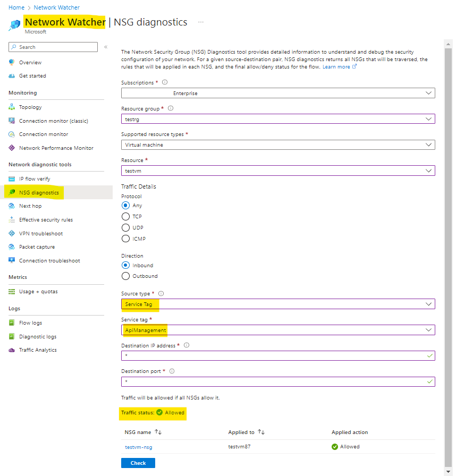Image resolution: width=456 pixels, height=476 pixels.
Task: Open Topology in the Monitoring section
Action: point(30,107)
